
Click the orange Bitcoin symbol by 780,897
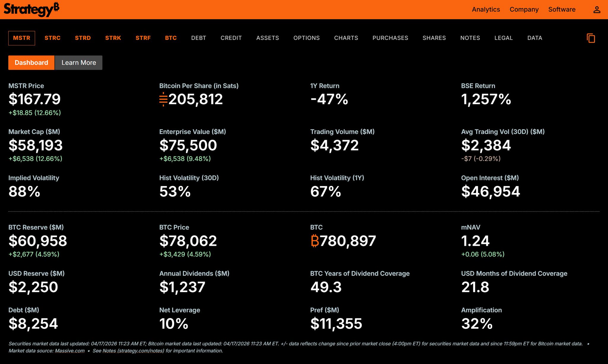[315, 241]
